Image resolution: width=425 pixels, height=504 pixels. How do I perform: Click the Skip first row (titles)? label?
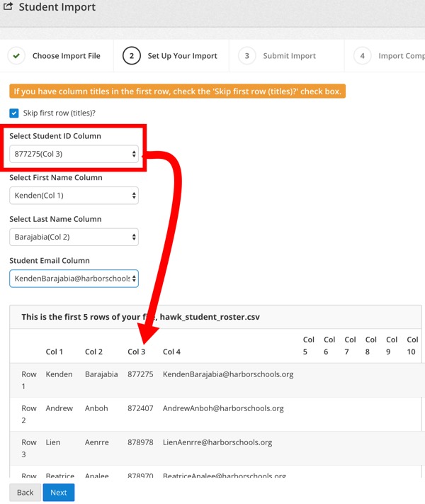coord(59,113)
